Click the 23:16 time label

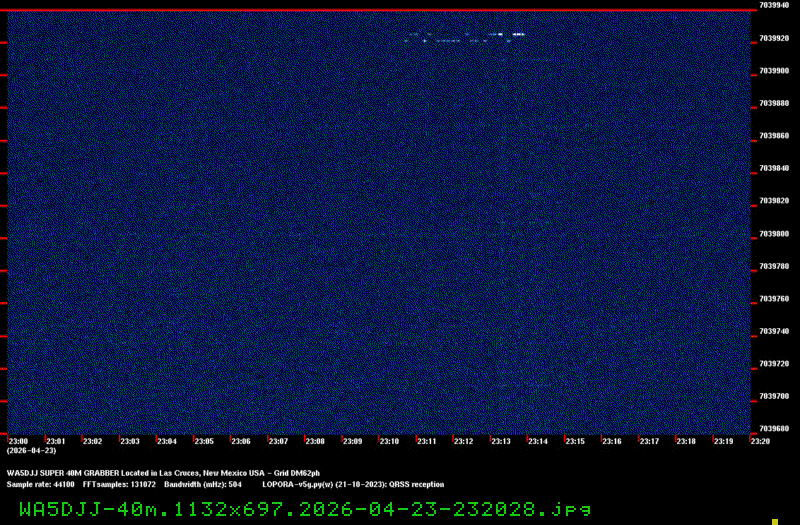[x=612, y=441]
